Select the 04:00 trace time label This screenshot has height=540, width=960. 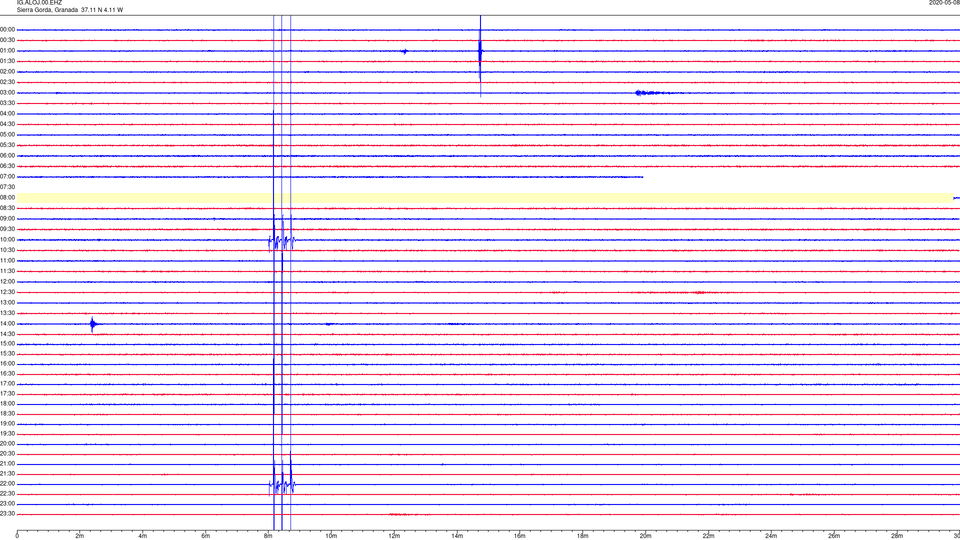tap(7, 114)
